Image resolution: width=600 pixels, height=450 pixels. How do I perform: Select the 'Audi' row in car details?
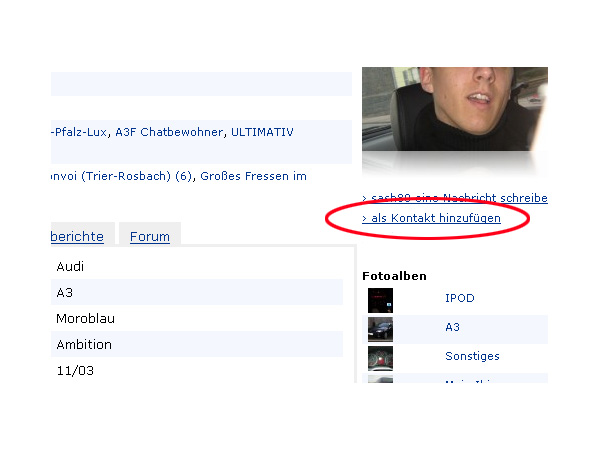tap(70, 267)
